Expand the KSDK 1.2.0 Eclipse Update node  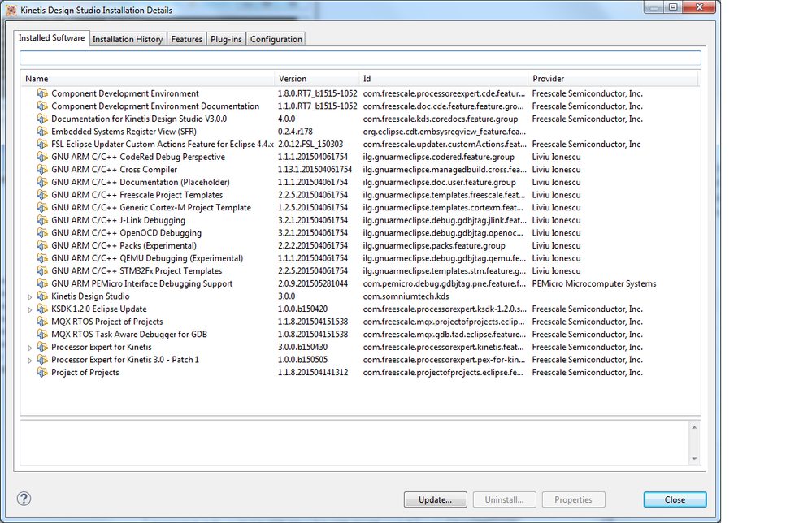click(30, 309)
